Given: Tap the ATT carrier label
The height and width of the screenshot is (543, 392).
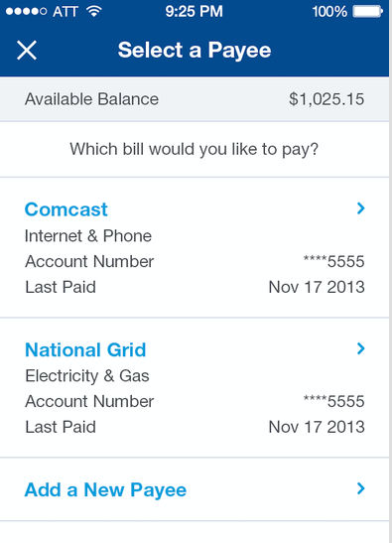Looking at the screenshot, I should (65, 12).
